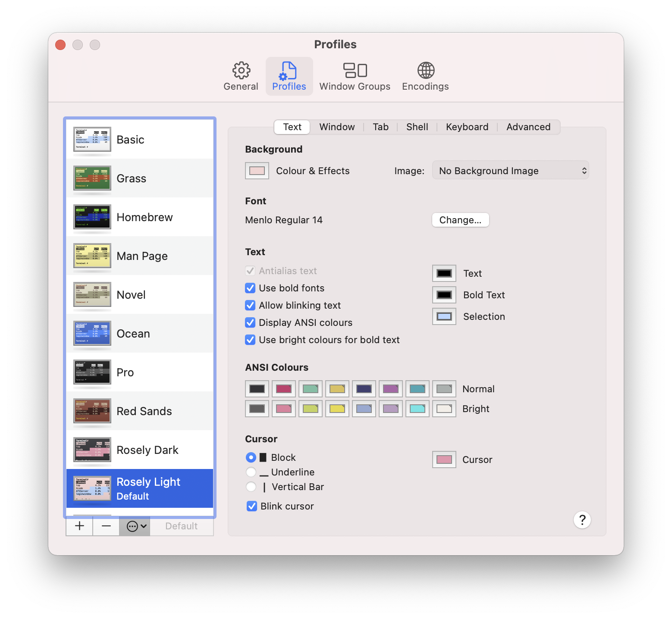The image size is (672, 619).
Task: Select the Ocean profile in the sidebar
Action: coord(140,333)
